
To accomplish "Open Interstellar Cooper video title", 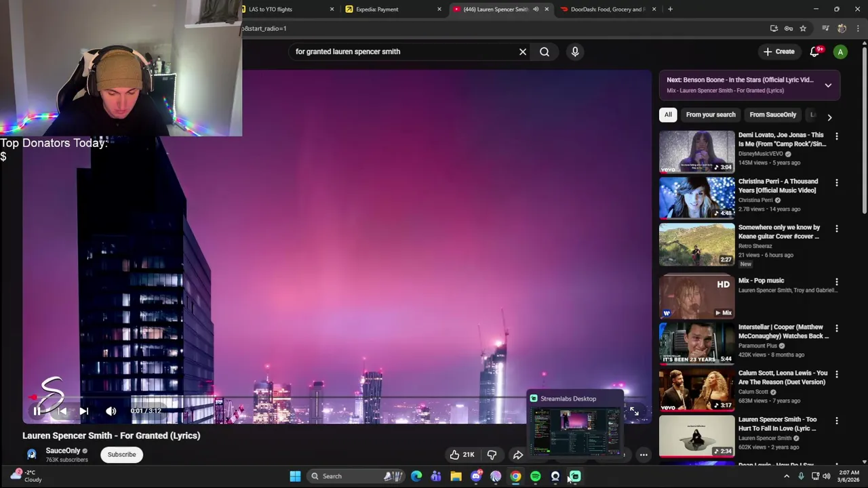I will tap(783, 331).
